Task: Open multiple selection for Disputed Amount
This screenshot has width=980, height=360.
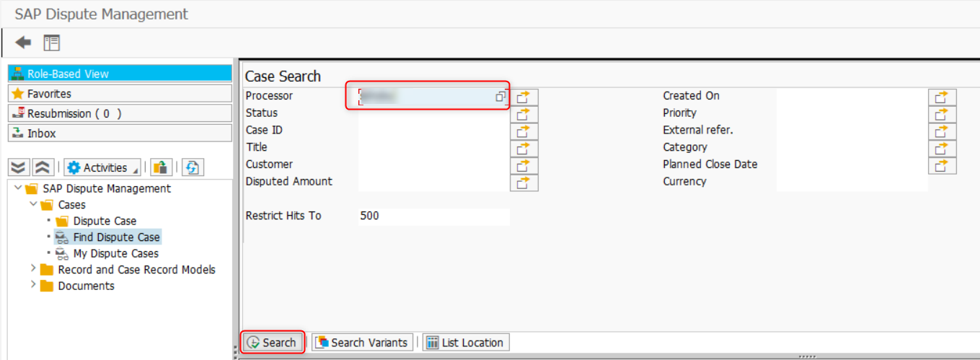Action: click(524, 183)
